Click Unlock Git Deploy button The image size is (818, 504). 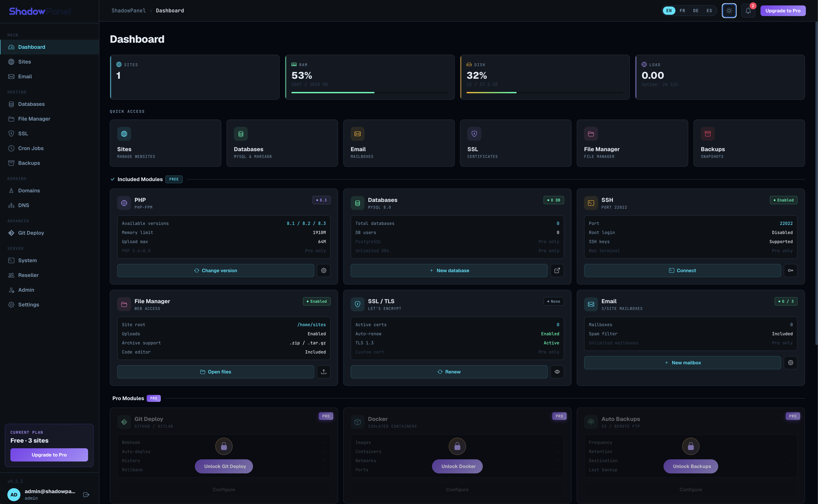point(224,466)
